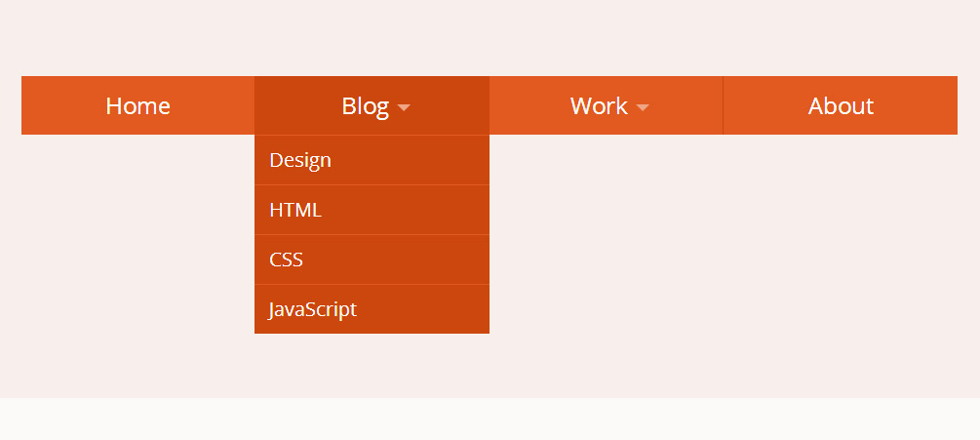Image resolution: width=980 pixels, height=440 pixels.
Task: Open the Home navigation item
Action: 138,105
